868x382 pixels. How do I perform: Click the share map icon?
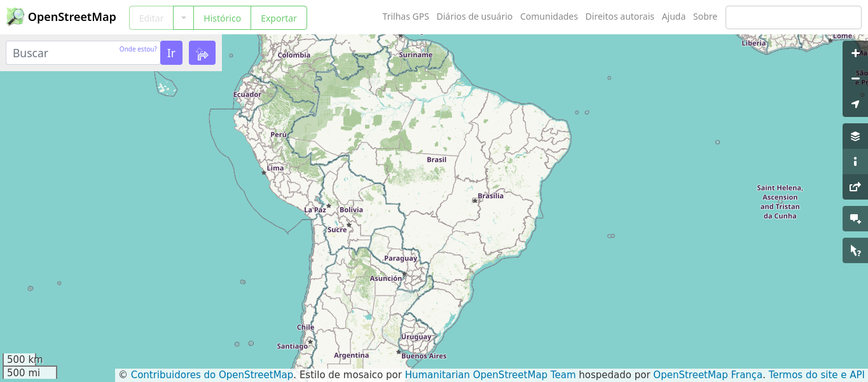pos(855,186)
